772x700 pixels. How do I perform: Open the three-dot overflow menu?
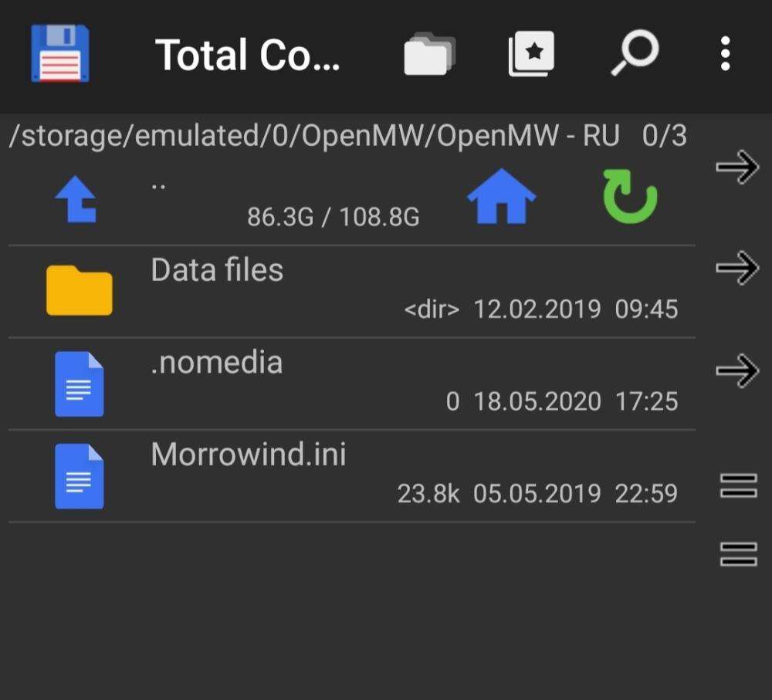[725, 54]
